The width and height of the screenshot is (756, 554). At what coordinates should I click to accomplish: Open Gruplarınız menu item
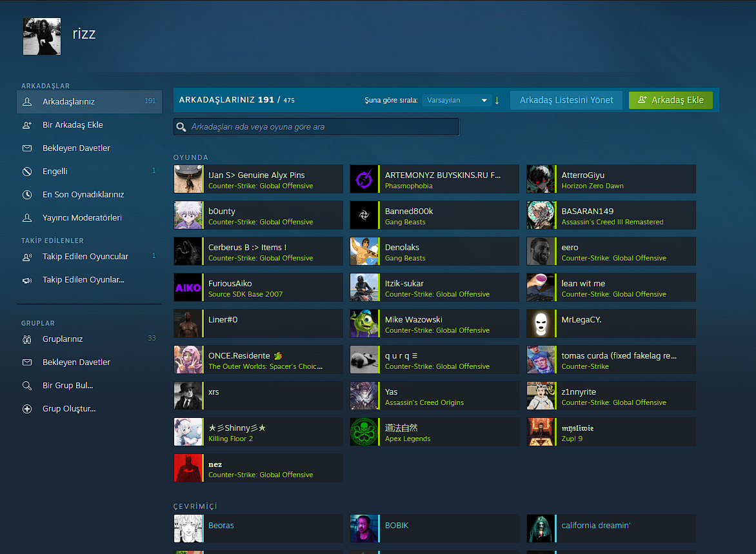pos(89,339)
